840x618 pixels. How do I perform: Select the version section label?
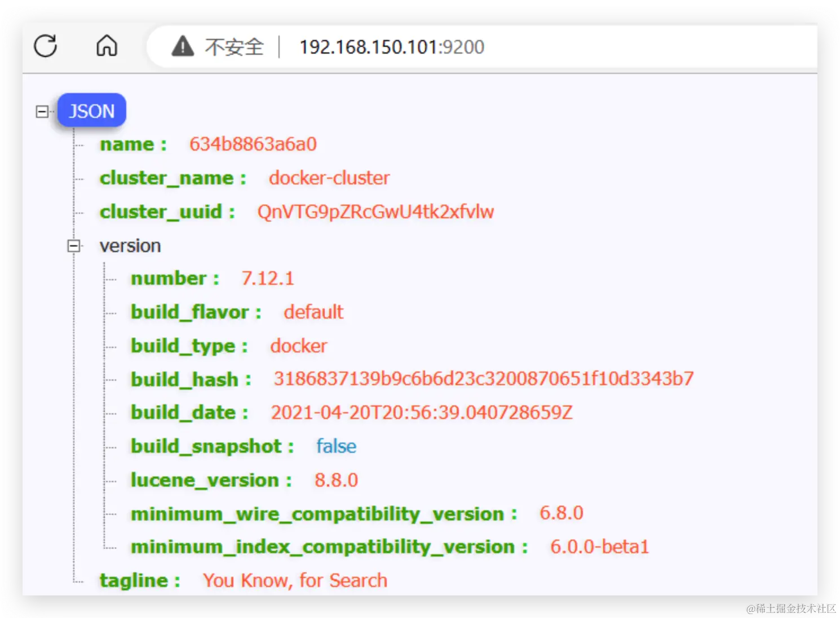pos(130,245)
